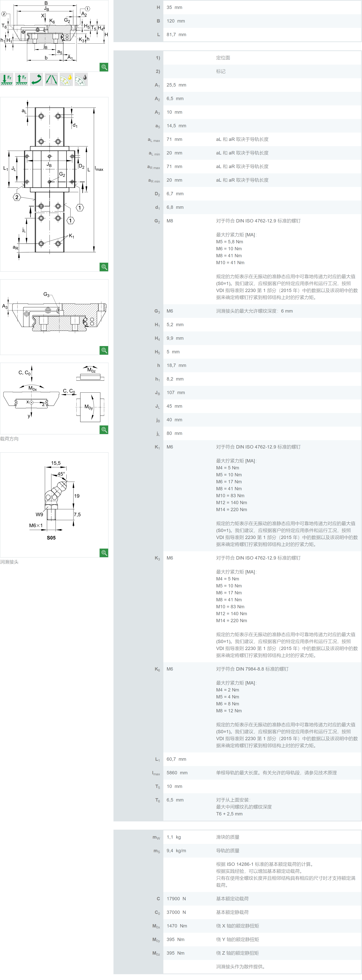Viewport: 362px width, 980px height.
Task: Select the G3 value M6
Action: (170, 311)
